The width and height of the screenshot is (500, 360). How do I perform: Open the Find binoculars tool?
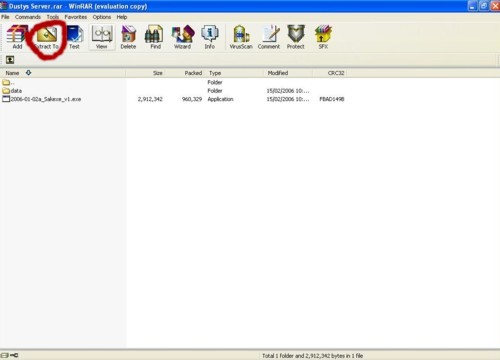tap(155, 37)
